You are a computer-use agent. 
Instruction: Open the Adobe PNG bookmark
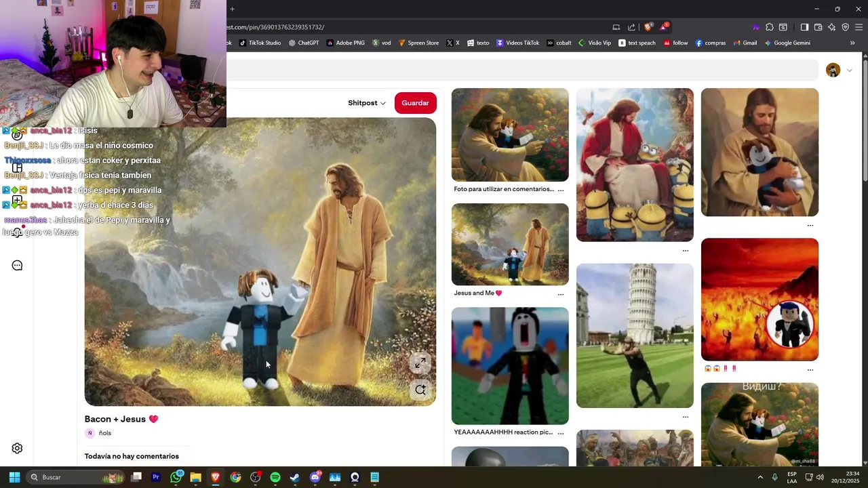pos(346,43)
